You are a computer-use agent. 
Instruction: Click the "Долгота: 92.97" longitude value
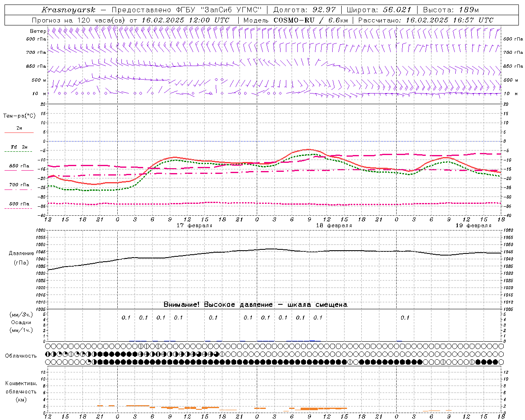[304, 10]
